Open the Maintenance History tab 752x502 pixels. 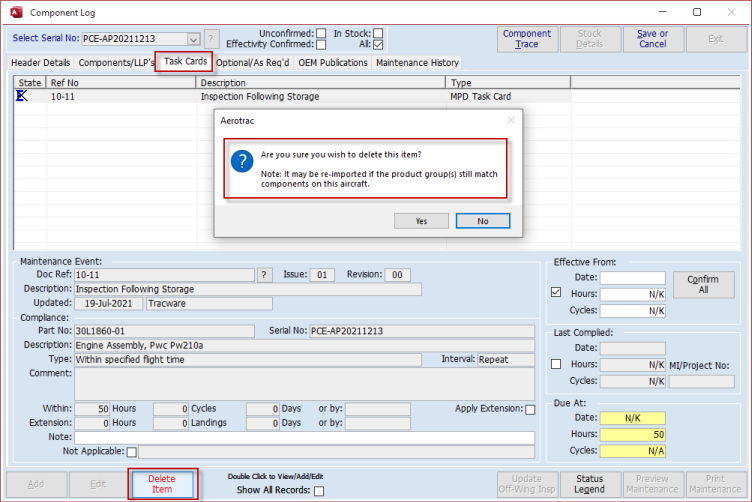click(x=416, y=62)
